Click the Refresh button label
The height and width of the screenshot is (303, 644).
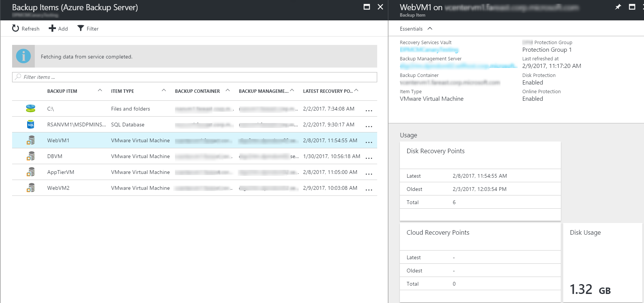[31, 29]
